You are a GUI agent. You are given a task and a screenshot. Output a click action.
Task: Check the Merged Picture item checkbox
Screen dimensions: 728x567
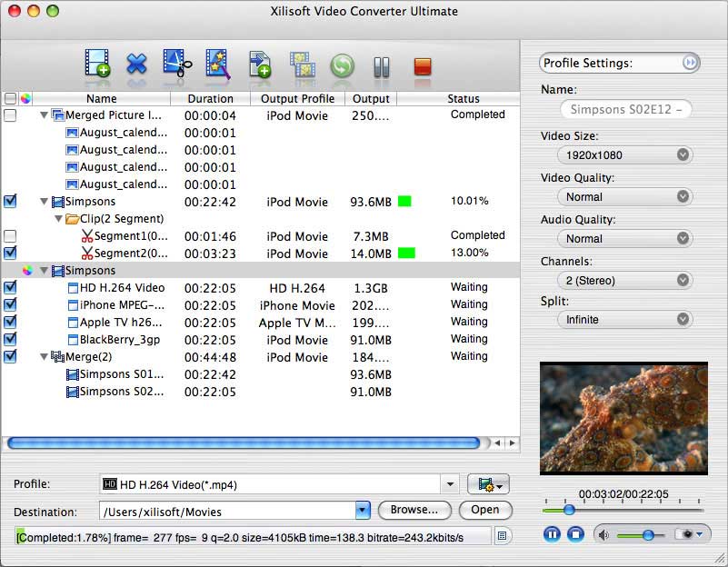(10, 116)
